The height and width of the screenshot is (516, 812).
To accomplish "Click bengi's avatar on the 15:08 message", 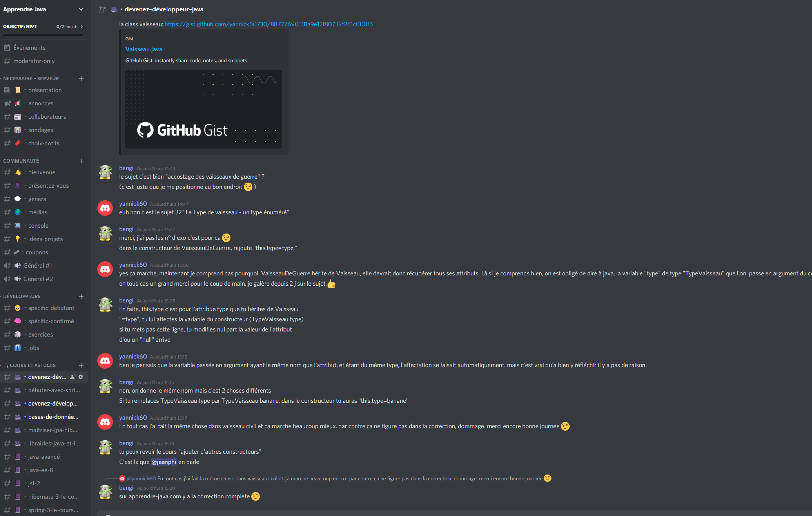I will coord(105,305).
